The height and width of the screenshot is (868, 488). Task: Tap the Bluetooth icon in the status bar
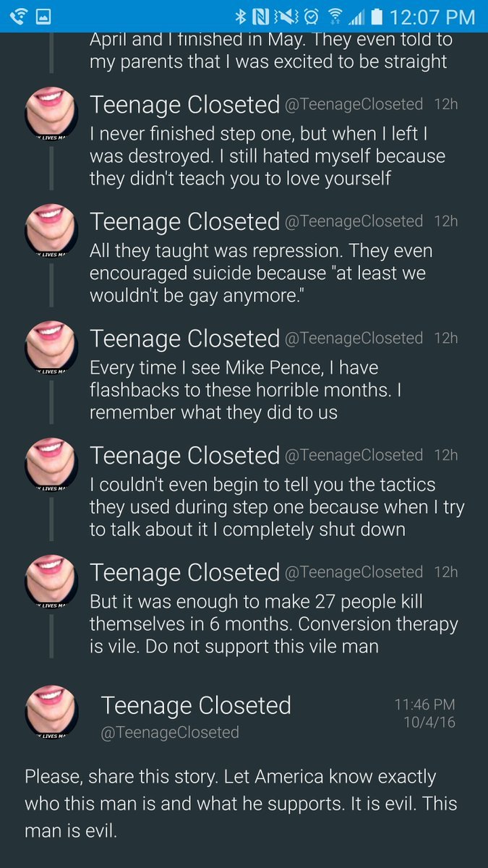point(241,16)
